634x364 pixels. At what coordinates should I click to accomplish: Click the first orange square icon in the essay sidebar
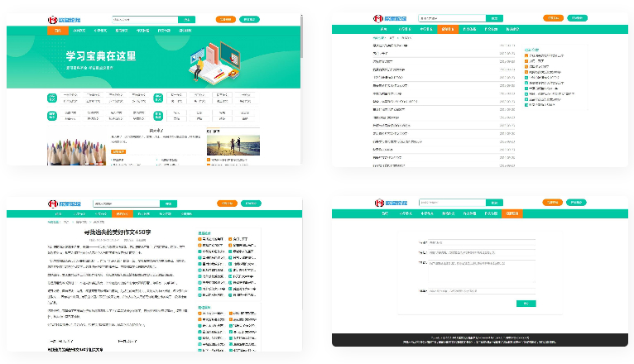coord(201,239)
